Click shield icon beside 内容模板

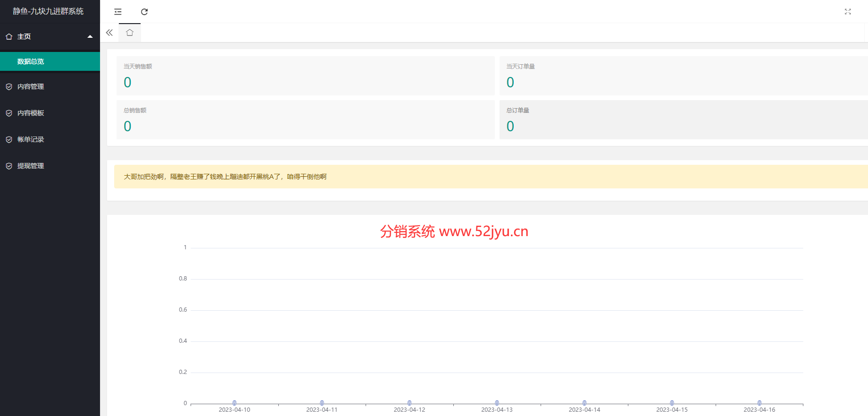pos(9,113)
